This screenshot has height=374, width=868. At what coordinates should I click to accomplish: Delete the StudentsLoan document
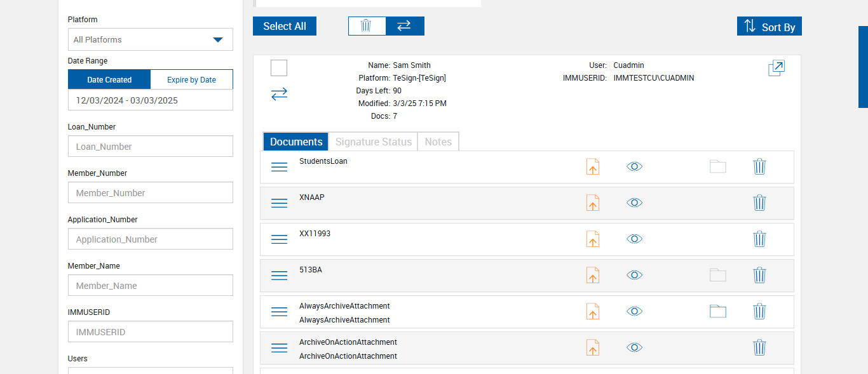point(759,167)
